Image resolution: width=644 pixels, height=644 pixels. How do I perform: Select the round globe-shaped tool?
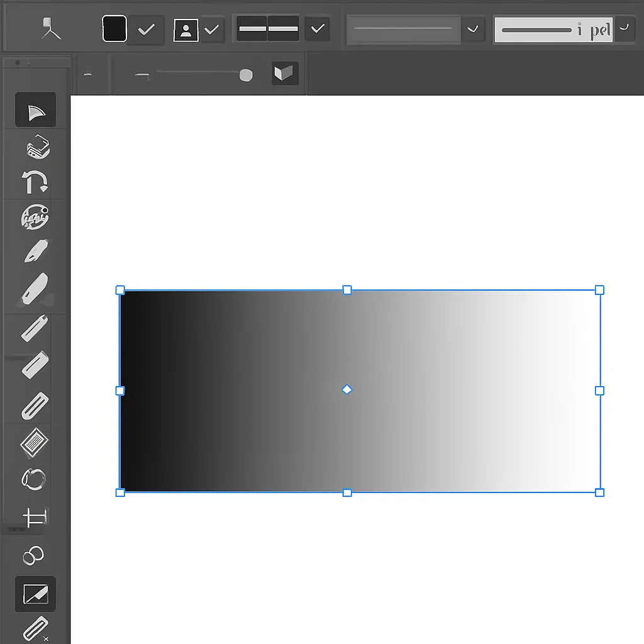click(x=35, y=216)
